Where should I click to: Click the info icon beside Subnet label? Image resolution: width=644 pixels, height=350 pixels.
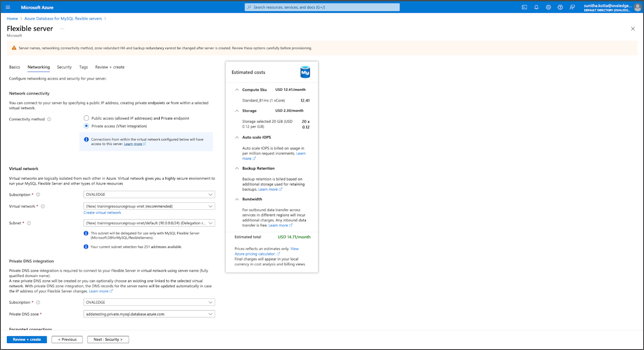click(29, 223)
